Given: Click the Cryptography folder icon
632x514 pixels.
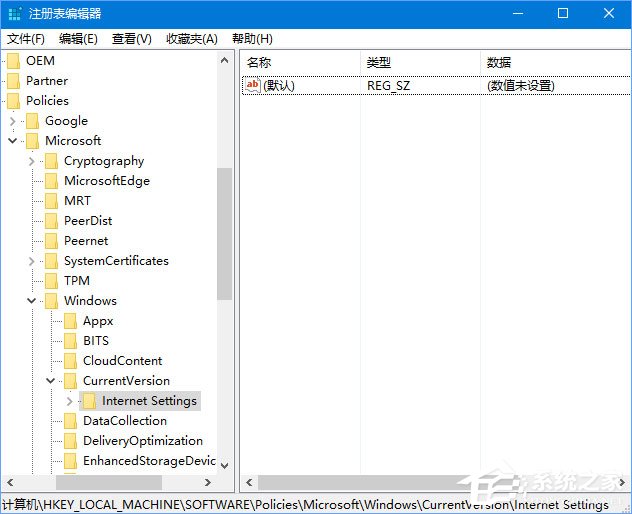Looking at the screenshot, I should click(x=51, y=161).
